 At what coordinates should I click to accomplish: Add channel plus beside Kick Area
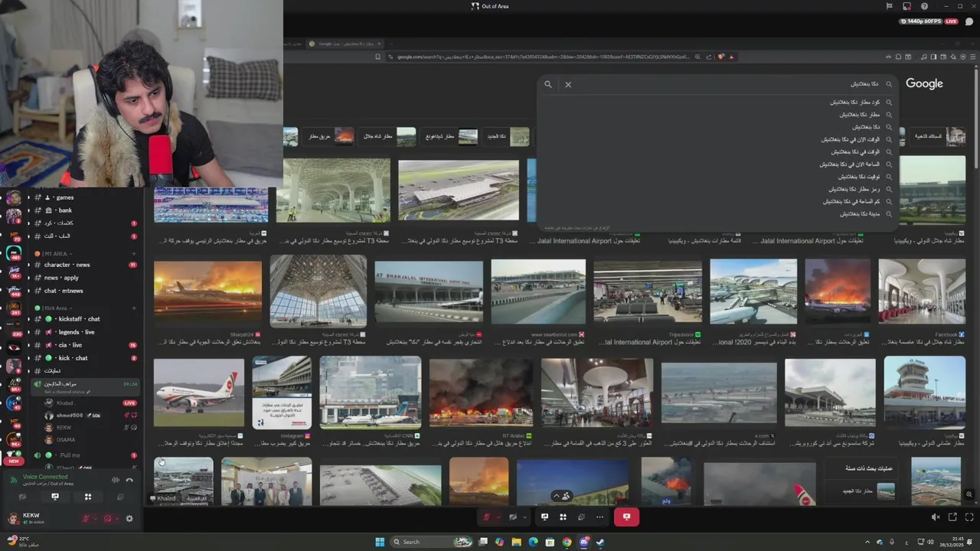click(x=134, y=308)
